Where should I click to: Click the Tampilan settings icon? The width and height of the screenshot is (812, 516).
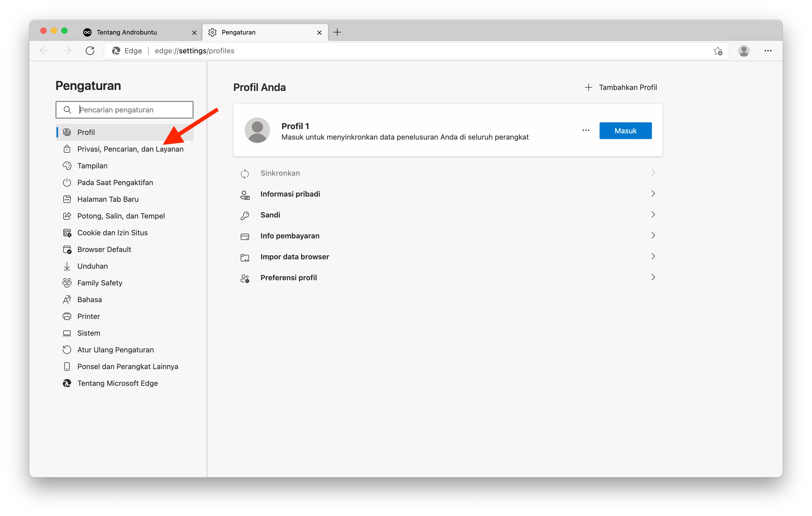[x=67, y=165]
